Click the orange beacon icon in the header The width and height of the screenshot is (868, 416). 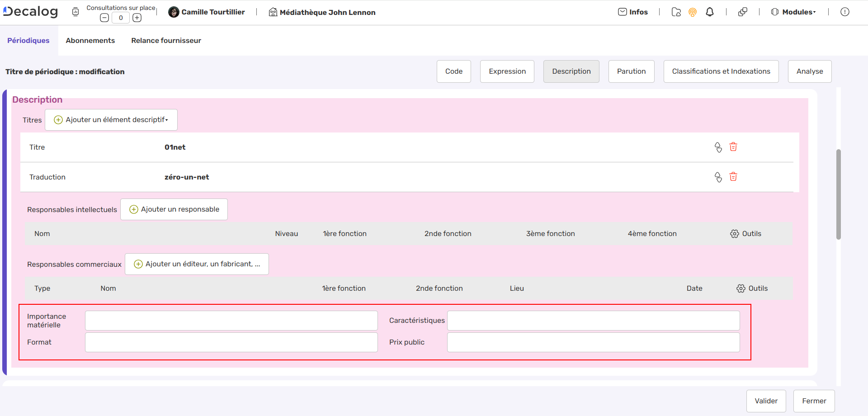(693, 12)
